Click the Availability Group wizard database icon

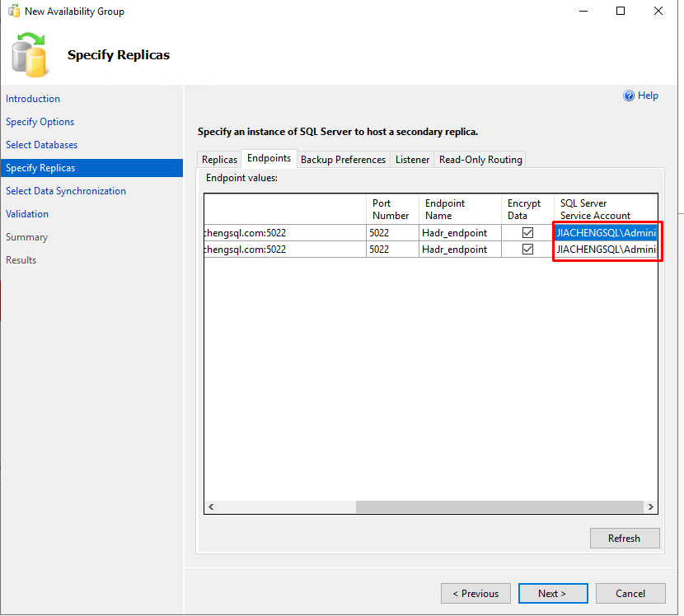(30, 54)
